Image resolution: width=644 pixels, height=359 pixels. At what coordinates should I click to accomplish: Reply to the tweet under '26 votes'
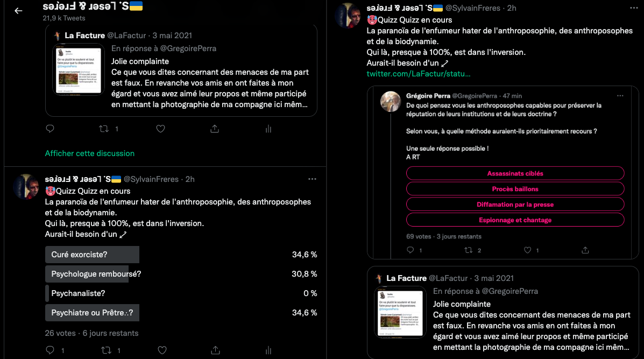click(x=50, y=350)
